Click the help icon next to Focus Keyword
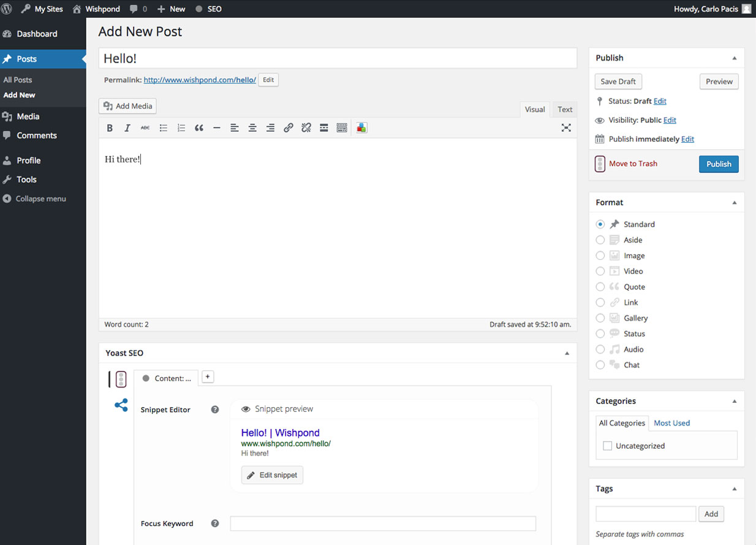The image size is (756, 545). pyautogui.click(x=215, y=524)
